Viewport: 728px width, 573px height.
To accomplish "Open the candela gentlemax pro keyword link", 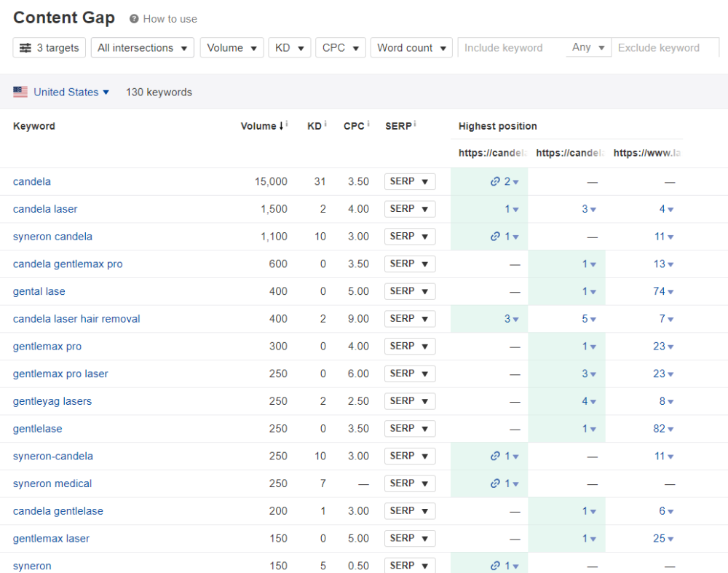I will 68,264.
